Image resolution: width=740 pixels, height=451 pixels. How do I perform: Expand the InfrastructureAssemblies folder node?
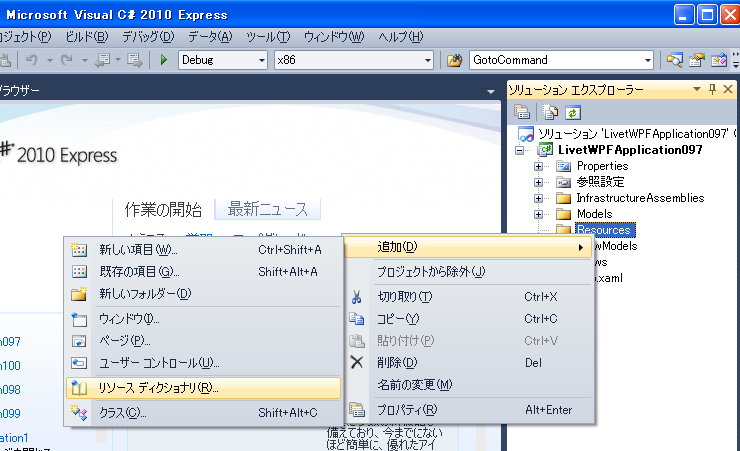pyautogui.click(x=538, y=198)
